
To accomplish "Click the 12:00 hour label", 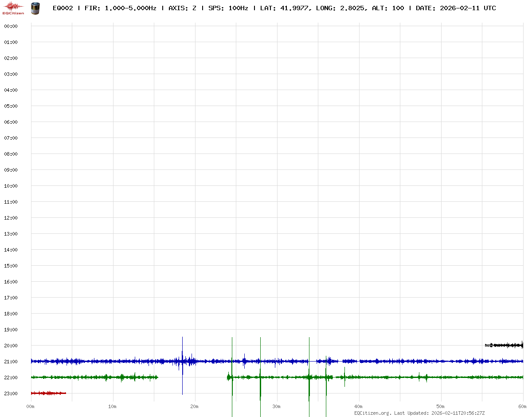I will [x=11, y=218].
